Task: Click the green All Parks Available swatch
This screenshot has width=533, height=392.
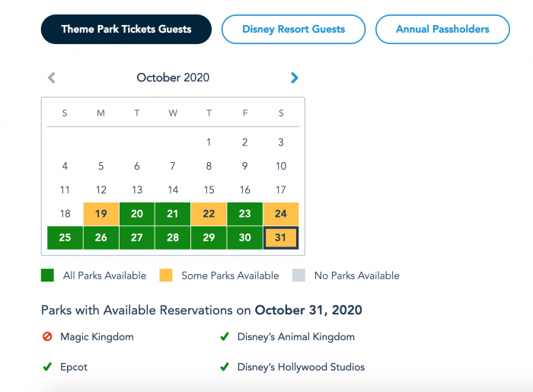Action: tap(47, 275)
